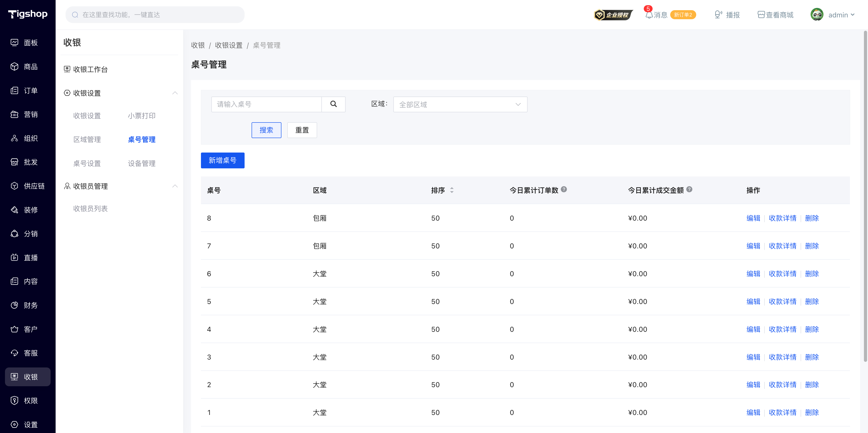
Task: Open the 装修 decoration sidebar icon
Action: (14, 209)
